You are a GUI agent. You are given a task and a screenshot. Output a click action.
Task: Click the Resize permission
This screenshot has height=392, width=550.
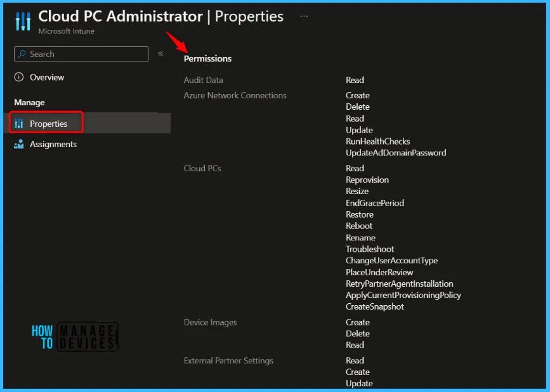(357, 191)
